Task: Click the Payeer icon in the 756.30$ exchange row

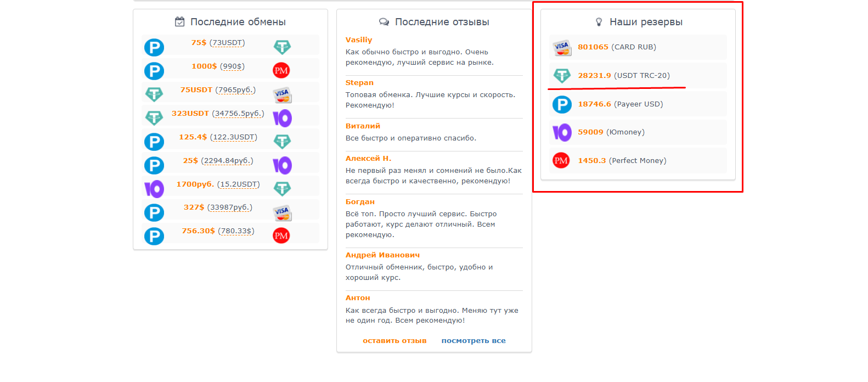Action: pos(154,236)
